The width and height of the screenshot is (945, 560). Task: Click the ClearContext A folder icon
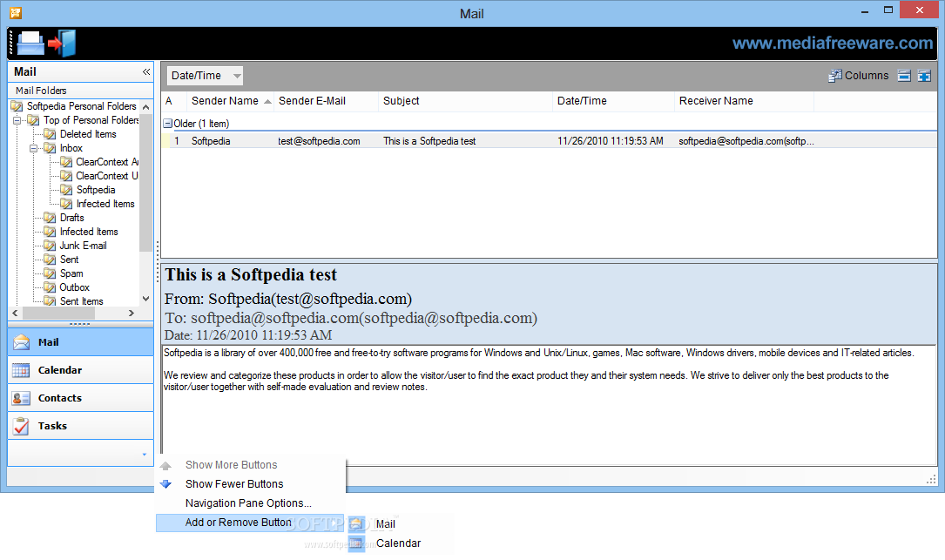66,162
